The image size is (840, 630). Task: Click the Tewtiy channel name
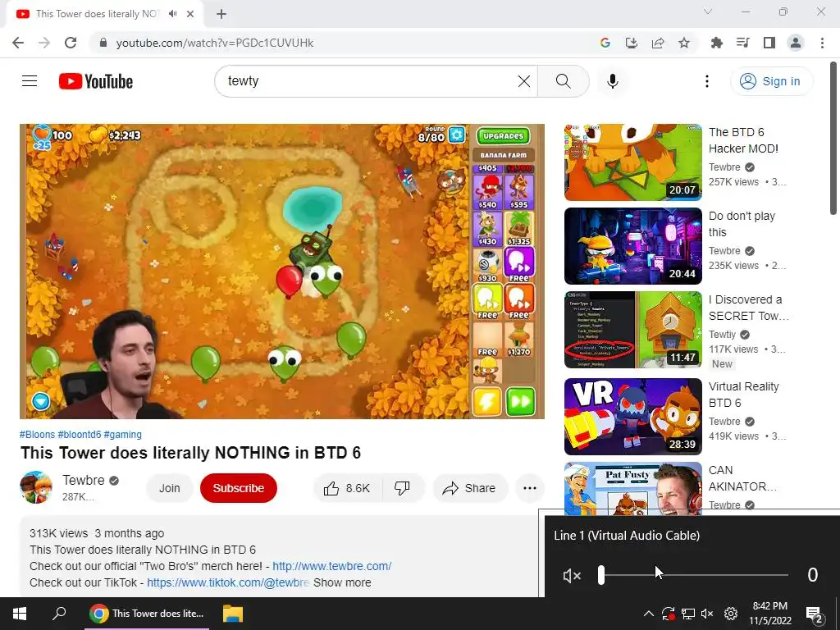[x=723, y=335]
